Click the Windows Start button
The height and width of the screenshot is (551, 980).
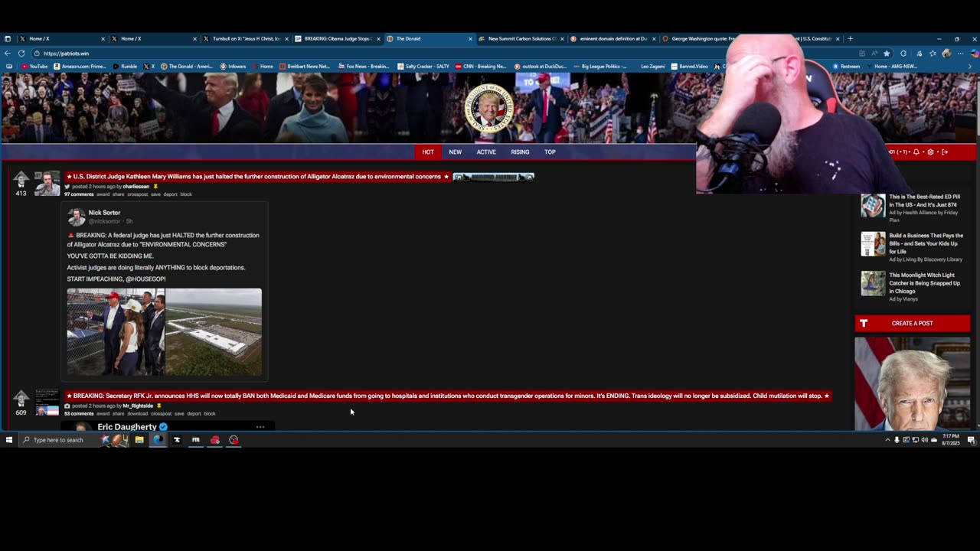tap(9, 440)
